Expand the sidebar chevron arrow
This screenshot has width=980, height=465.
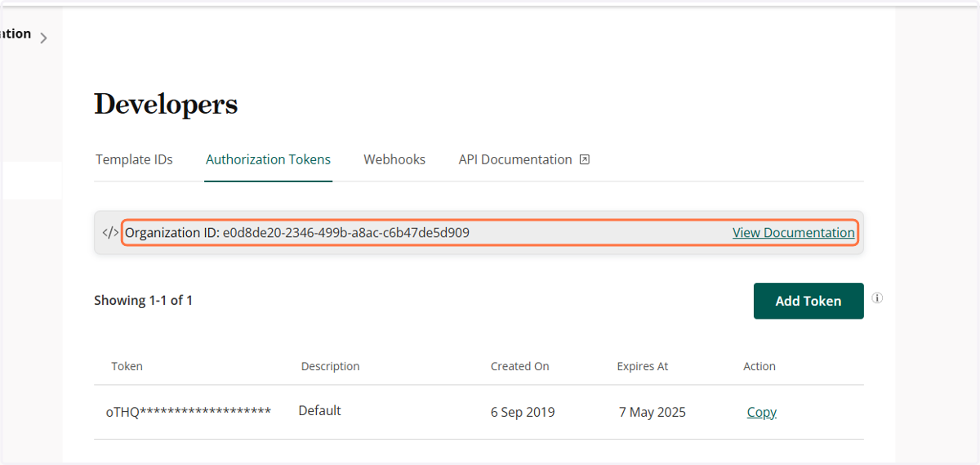[x=43, y=38]
